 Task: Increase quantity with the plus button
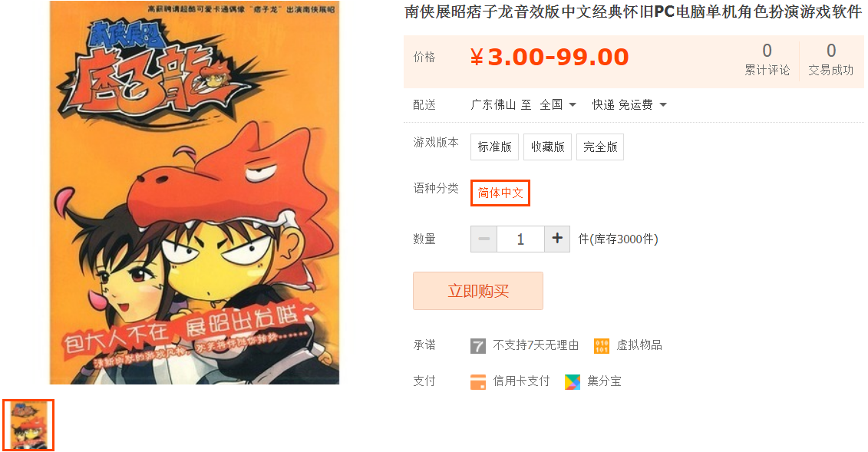click(x=557, y=239)
